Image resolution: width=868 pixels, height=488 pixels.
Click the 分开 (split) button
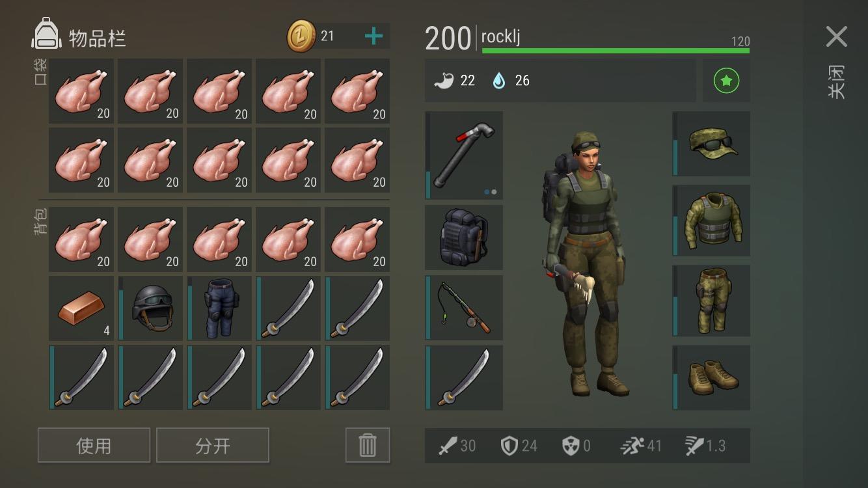213,445
